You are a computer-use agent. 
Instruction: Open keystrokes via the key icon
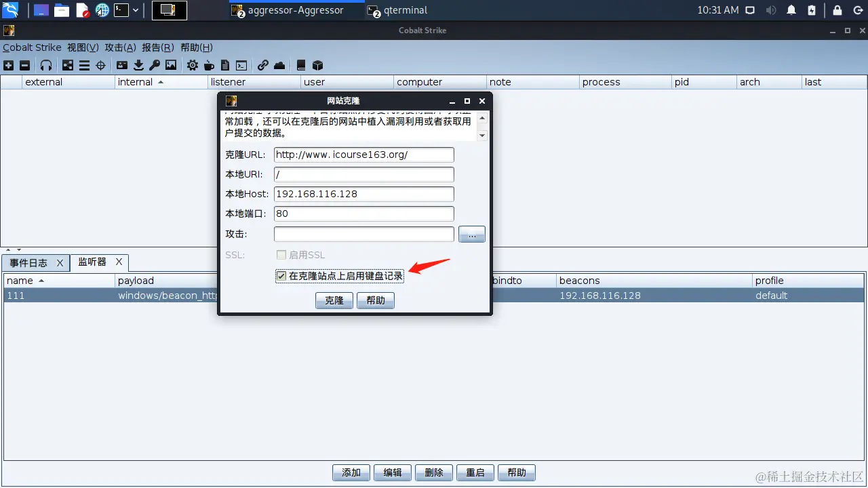[x=155, y=66]
